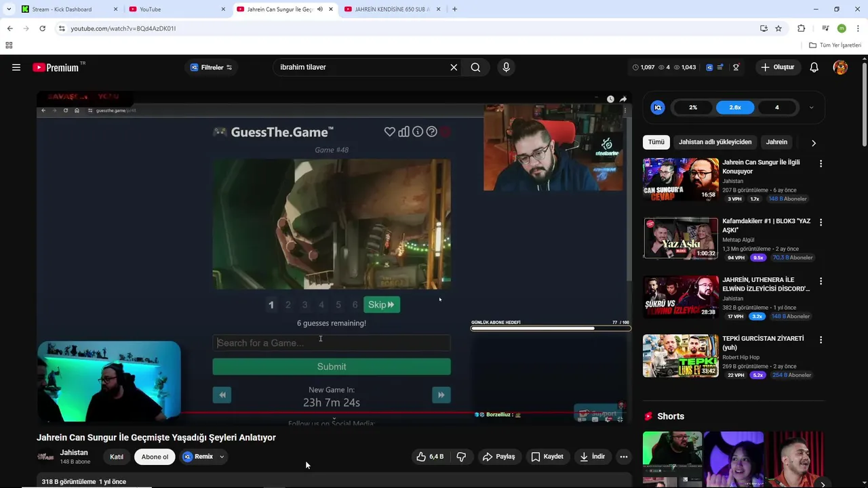Click the Abone ol subscribe button
868x488 pixels.
pos(155,457)
